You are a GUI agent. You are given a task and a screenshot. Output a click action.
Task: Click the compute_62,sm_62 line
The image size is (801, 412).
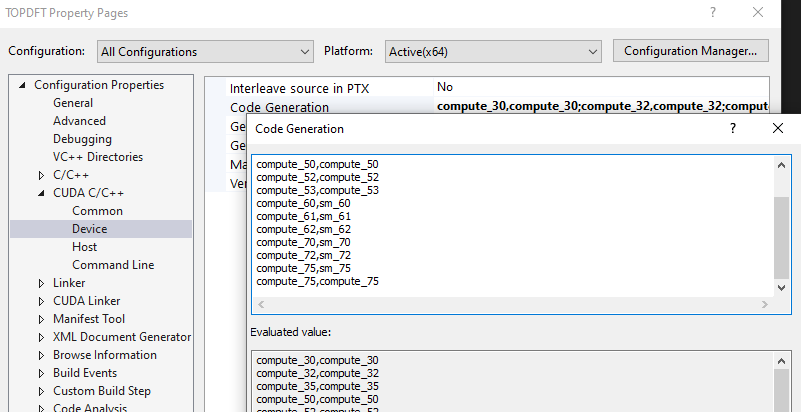303,229
